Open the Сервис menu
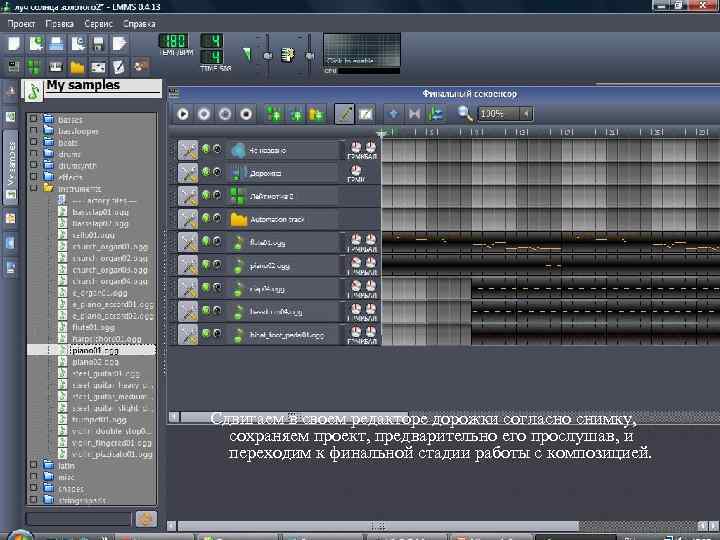 pos(98,24)
